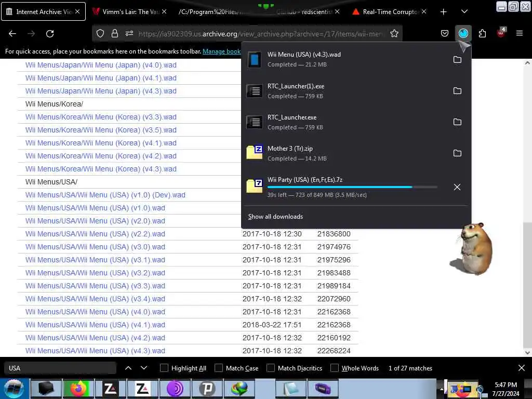Image resolution: width=532 pixels, height=399 pixels.
Task: Show hidden system tray icons arrow
Action: (x=442, y=389)
